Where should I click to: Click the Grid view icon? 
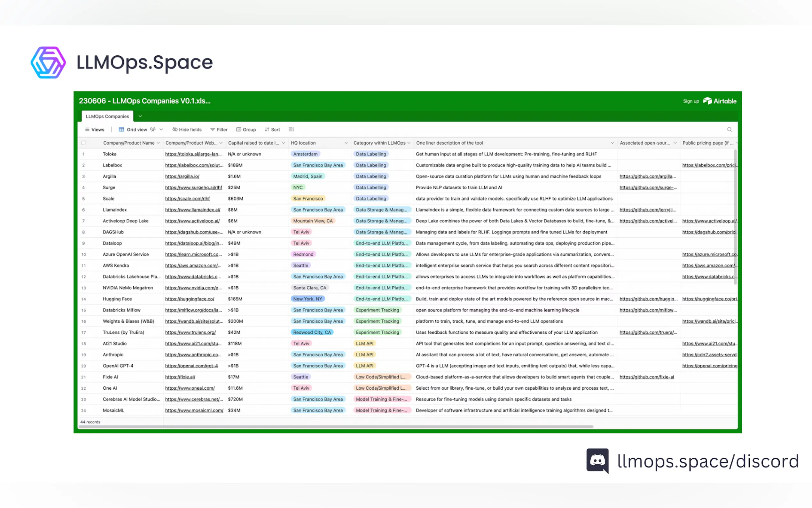coord(121,129)
